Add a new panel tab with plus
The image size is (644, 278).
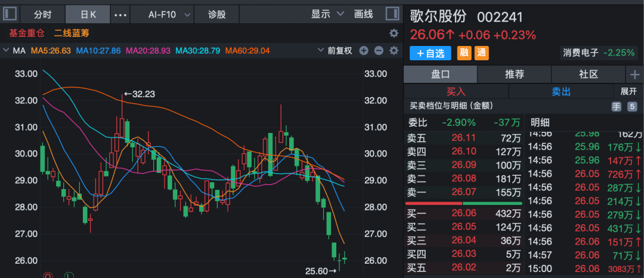pos(634,75)
